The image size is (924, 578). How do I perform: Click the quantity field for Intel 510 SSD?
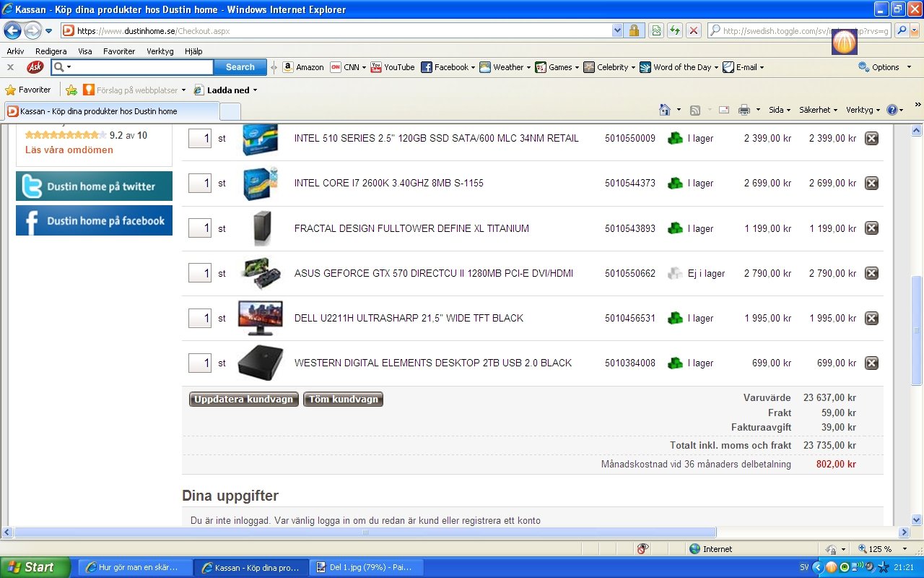pos(200,138)
